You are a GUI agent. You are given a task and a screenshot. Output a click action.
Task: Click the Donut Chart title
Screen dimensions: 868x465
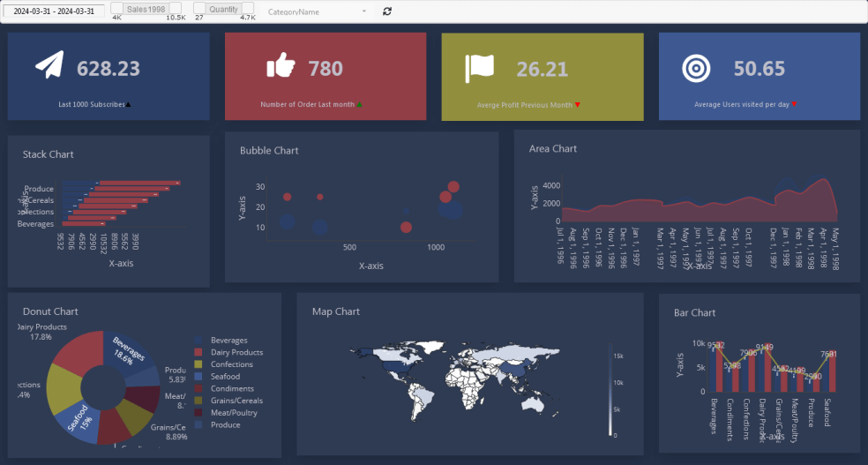tap(50, 311)
